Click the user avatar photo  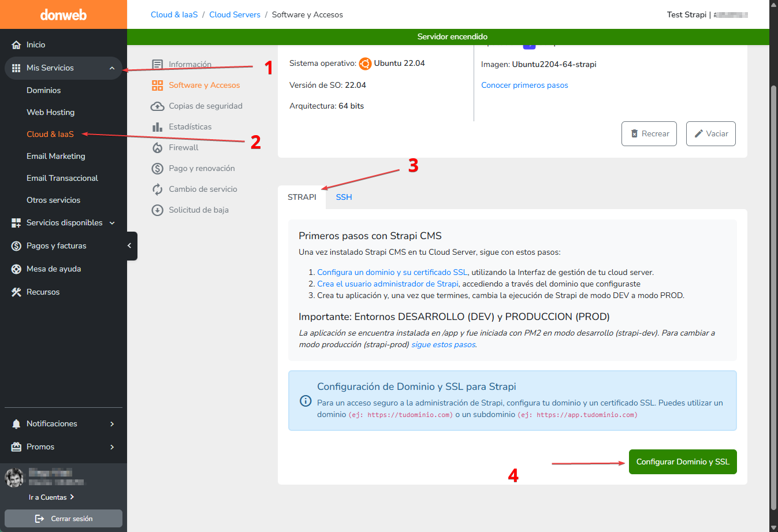[14, 478]
